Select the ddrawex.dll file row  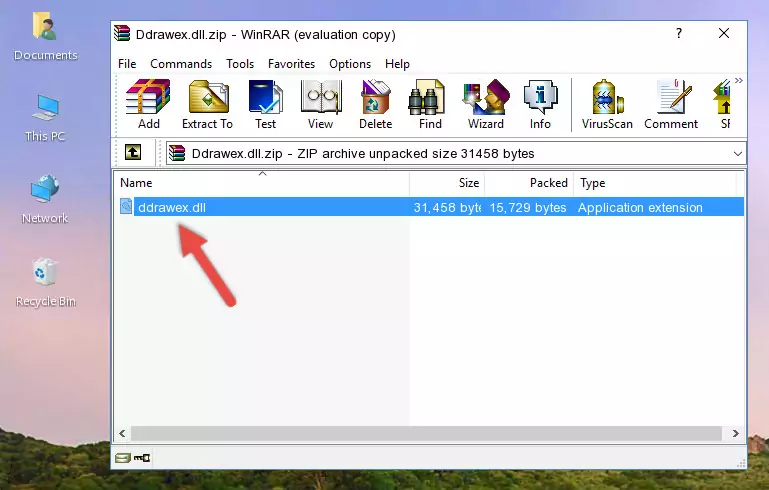430,207
